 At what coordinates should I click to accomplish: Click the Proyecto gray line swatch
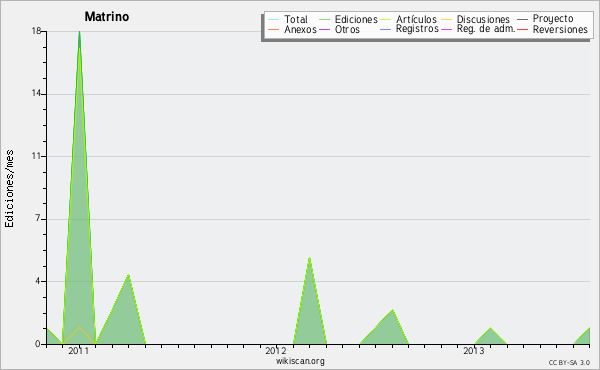pyautogui.click(x=522, y=19)
